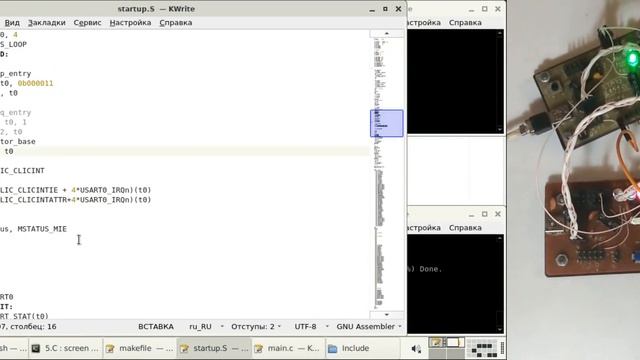Switch to main.c KWrite taskbar window

tap(288, 348)
